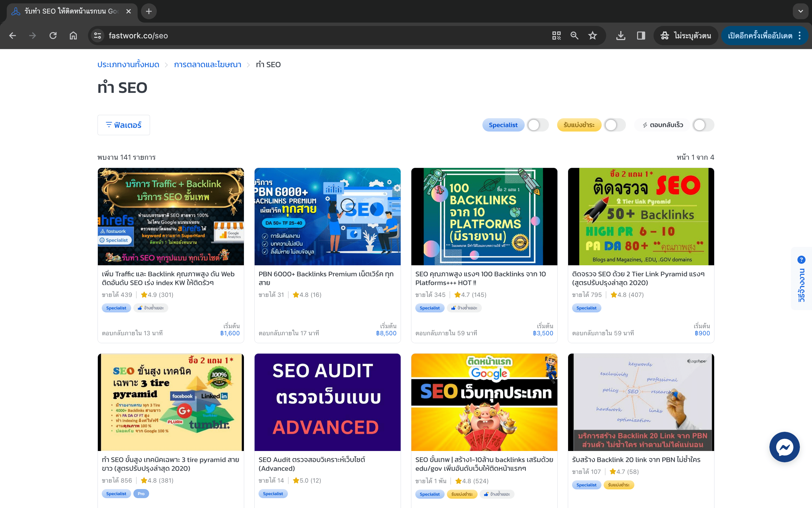Click the blue Specialist filter label
Screen dimensions: 812x508
pos(503,125)
